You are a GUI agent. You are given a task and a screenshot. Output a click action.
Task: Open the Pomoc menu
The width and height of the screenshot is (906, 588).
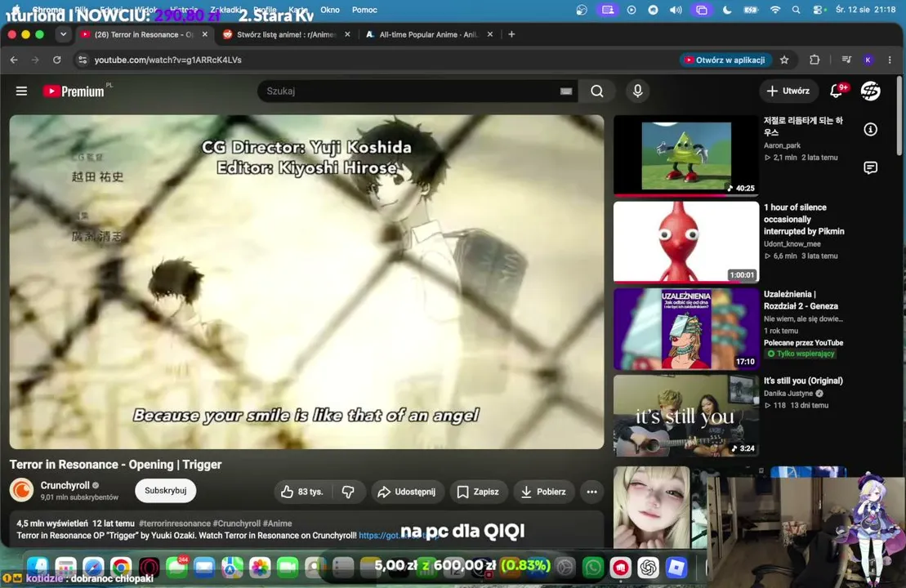click(364, 10)
